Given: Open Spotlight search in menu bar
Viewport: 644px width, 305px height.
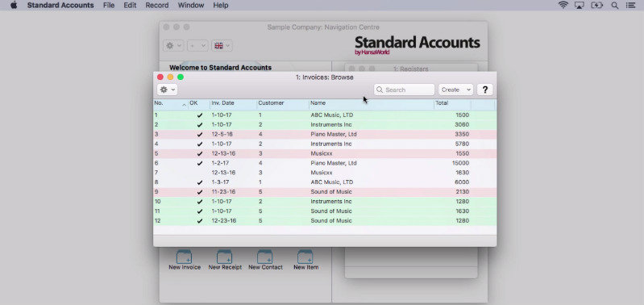Looking at the screenshot, I should [614, 6].
